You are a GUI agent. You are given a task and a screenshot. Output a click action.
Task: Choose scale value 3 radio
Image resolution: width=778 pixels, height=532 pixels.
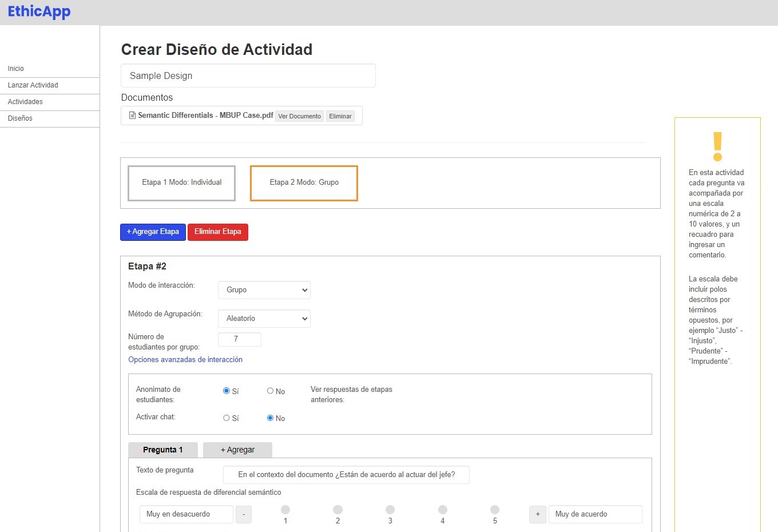tap(390, 510)
